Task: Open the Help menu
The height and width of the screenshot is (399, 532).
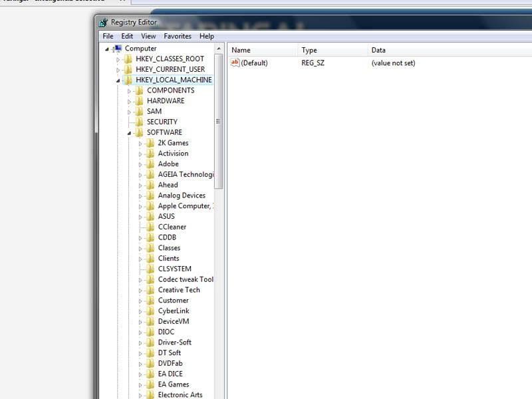Action: tap(207, 36)
